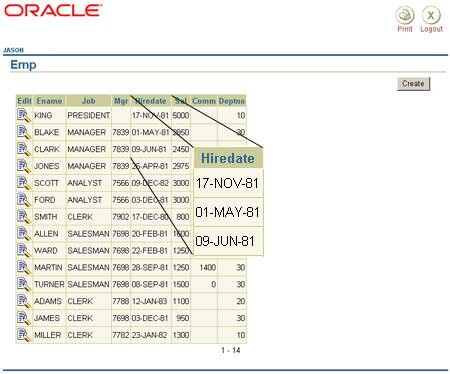Sort by Deptno column header
Screen dimensions: 450x374
click(x=232, y=101)
